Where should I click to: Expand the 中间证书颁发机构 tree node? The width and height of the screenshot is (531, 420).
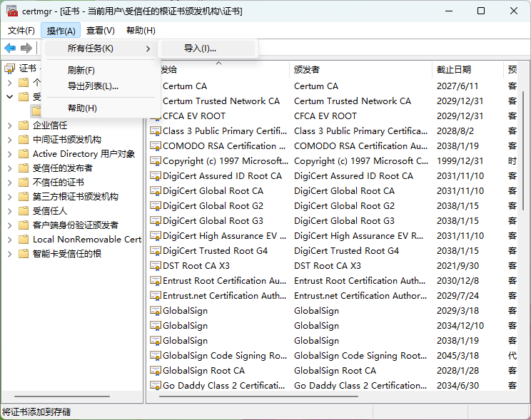pos(9,140)
